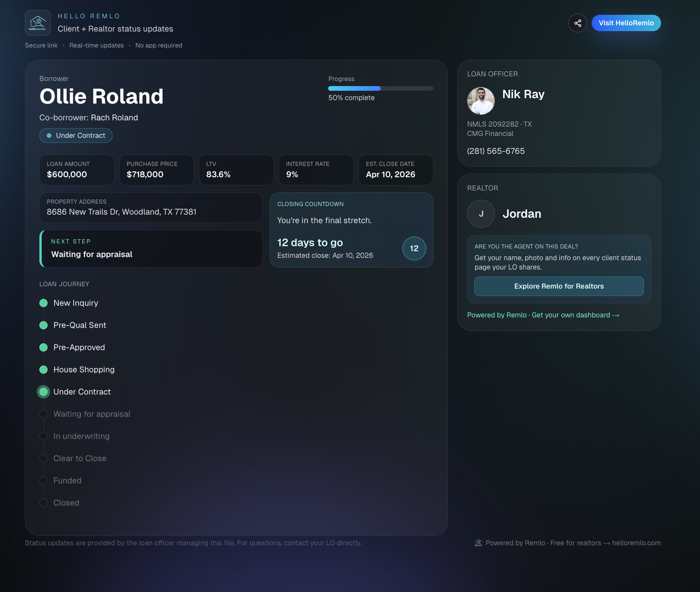Switch to the Realtor panel section

[483, 188]
